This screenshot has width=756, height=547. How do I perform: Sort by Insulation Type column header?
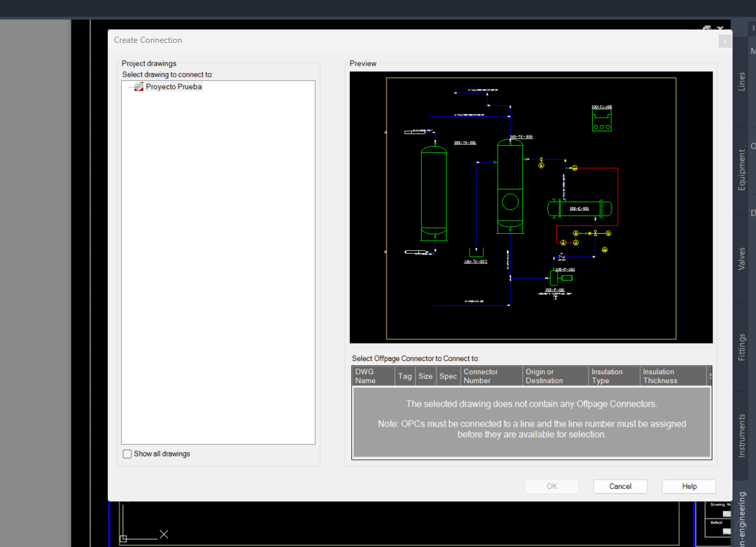click(x=614, y=376)
